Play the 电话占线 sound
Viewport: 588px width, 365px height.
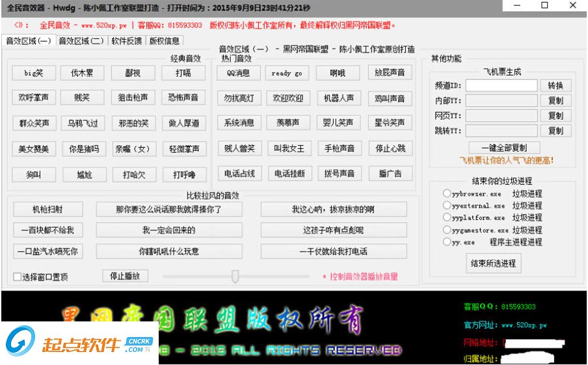[240, 174]
